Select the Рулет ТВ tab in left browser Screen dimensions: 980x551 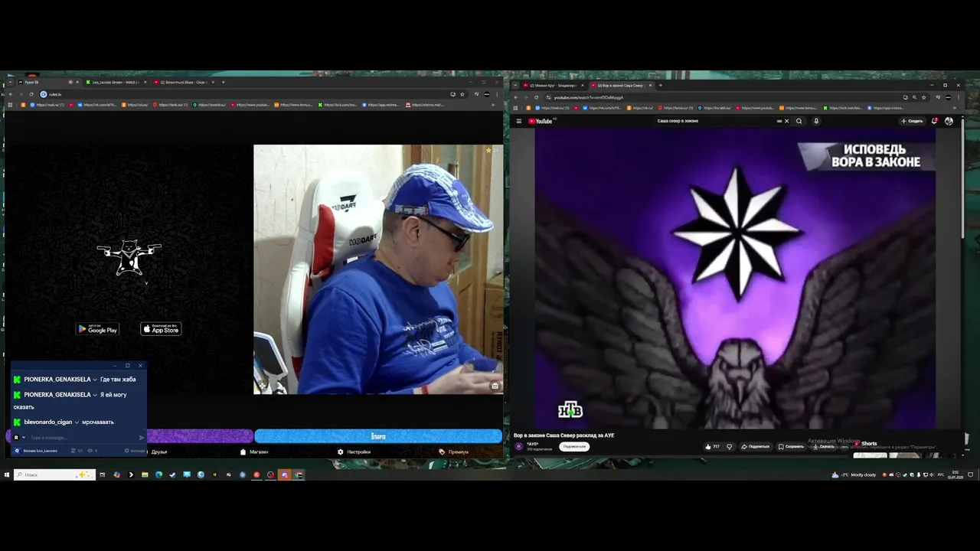[47, 82]
